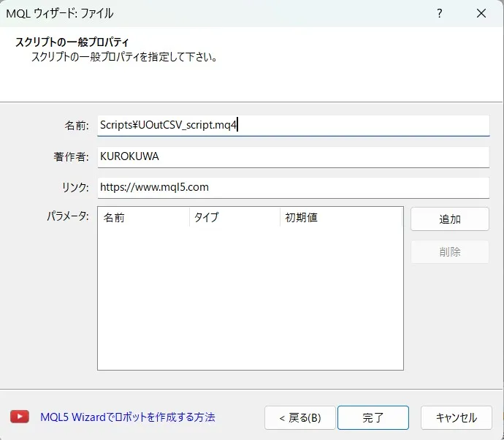Click the リンク field with https://www.mql5.com
504x440 pixels.
pos(294,188)
